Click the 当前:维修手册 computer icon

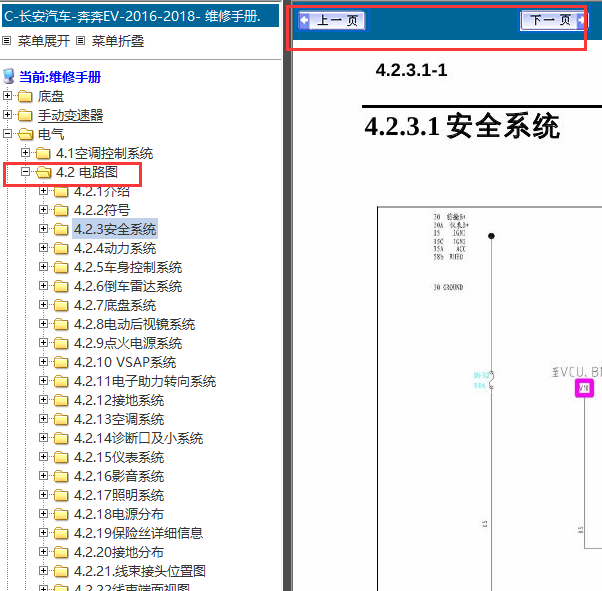[9, 76]
